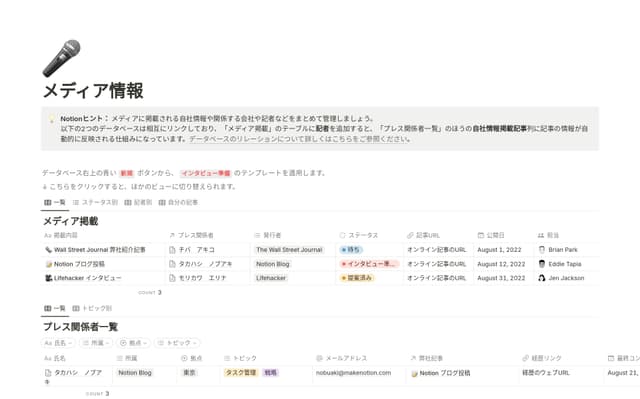This screenshot has width=640, height=399.
Task: Click The Wall Street Journal publisher tag
Action: coord(289,250)
